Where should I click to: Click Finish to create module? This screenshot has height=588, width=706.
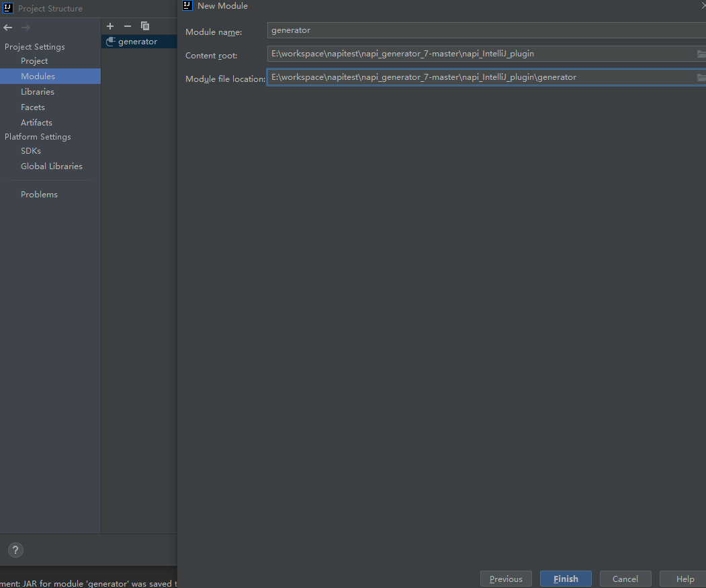tap(566, 579)
